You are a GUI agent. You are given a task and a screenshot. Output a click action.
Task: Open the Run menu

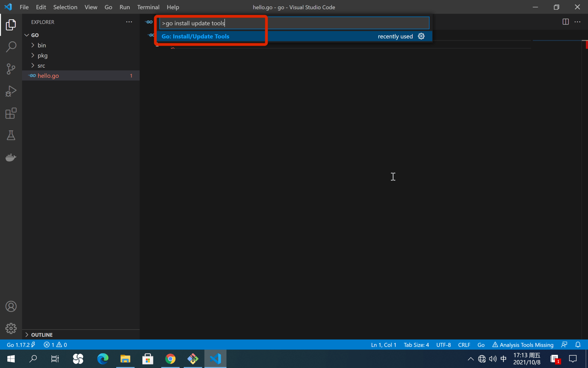coord(125,7)
